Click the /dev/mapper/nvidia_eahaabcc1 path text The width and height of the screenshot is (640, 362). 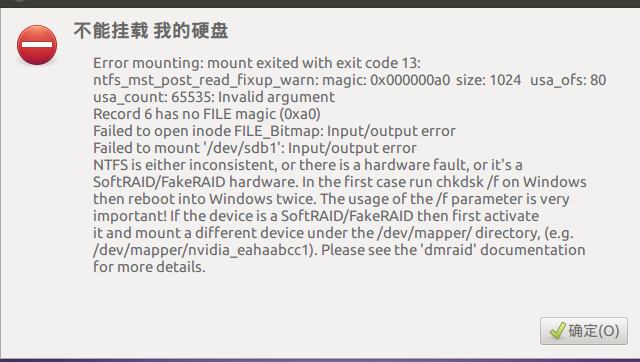point(204,250)
